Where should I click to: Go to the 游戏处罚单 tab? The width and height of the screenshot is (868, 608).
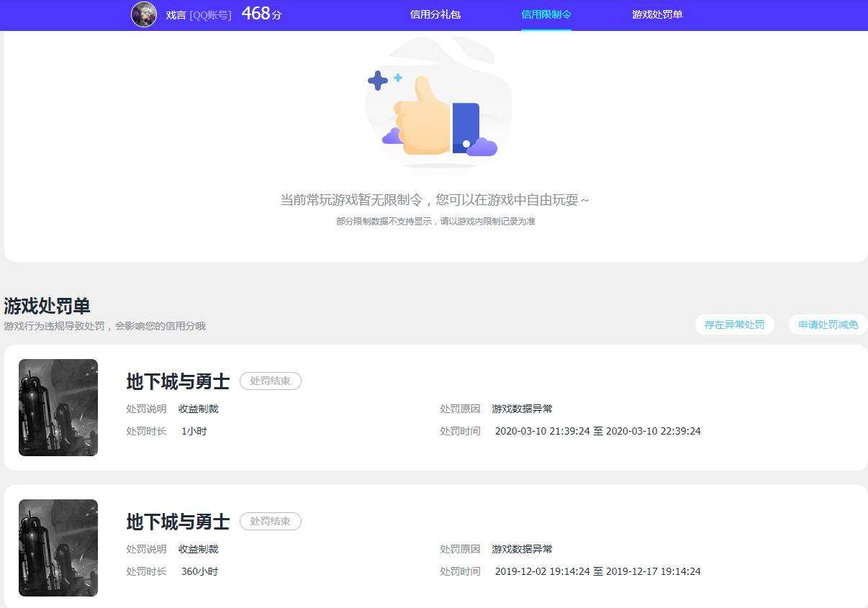pos(657,14)
